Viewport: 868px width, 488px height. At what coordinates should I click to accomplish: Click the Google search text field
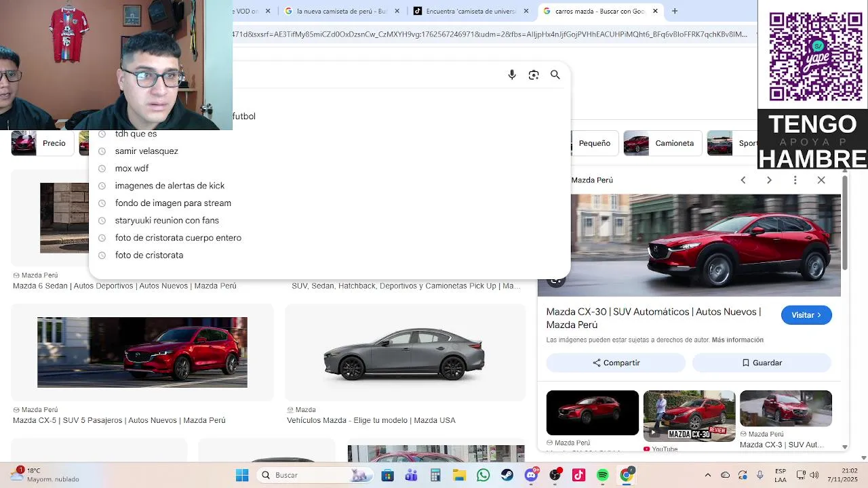[x=366, y=75]
